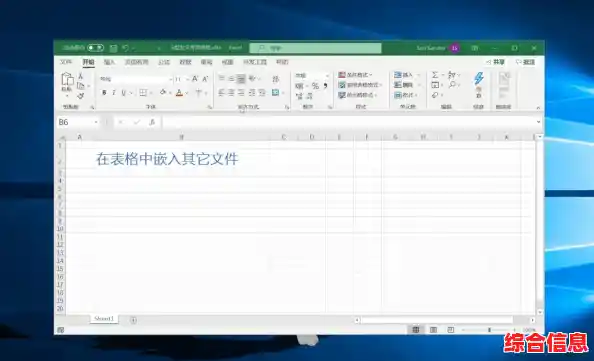Screen dimensions: 594x361
Task: Click the Fill down icon in Editing group
Action: pyautogui.click(x=435, y=85)
